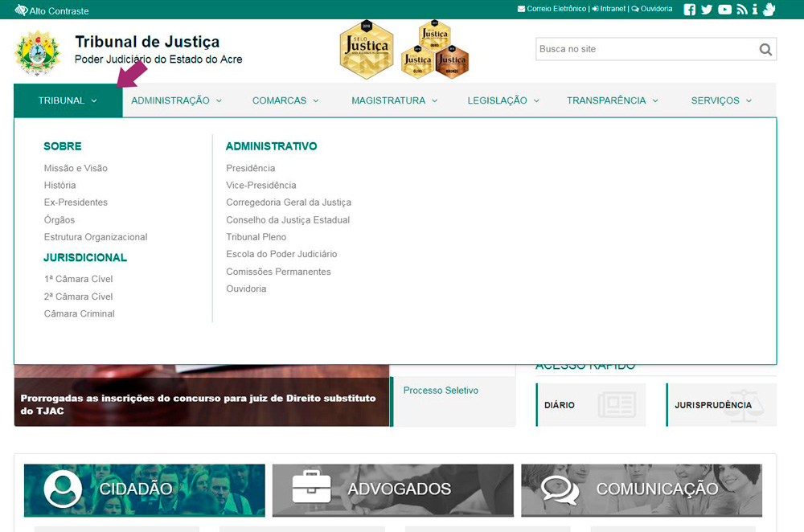The width and height of the screenshot is (804, 532).
Task: Open the MAGISTRATURA dropdown menu
Action: pyautogui.click(x=394, y=100)
